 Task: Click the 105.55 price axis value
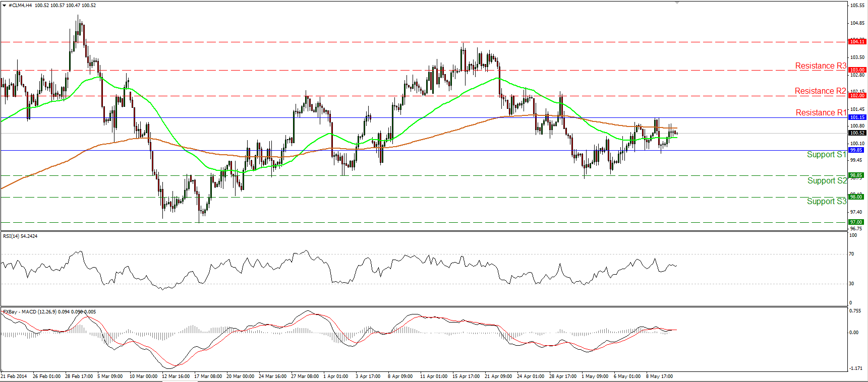(x=857, y=6)
